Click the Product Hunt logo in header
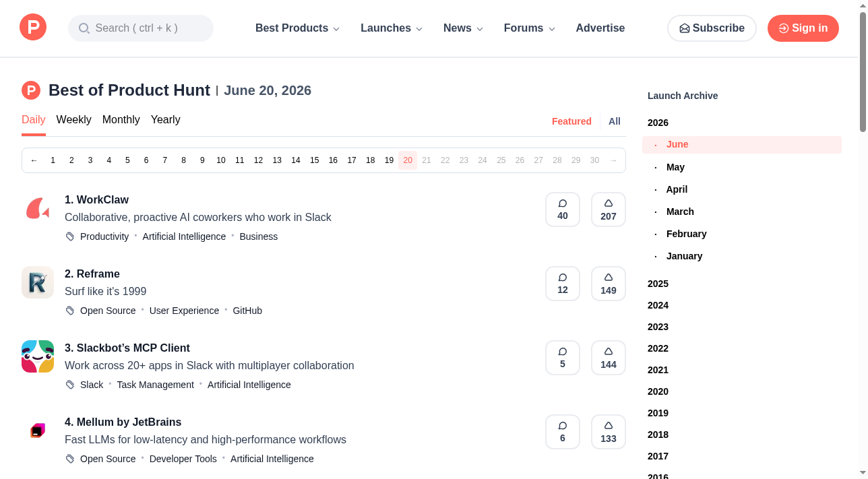The width and height of the screenshot is (868, 479). (33, 28)
